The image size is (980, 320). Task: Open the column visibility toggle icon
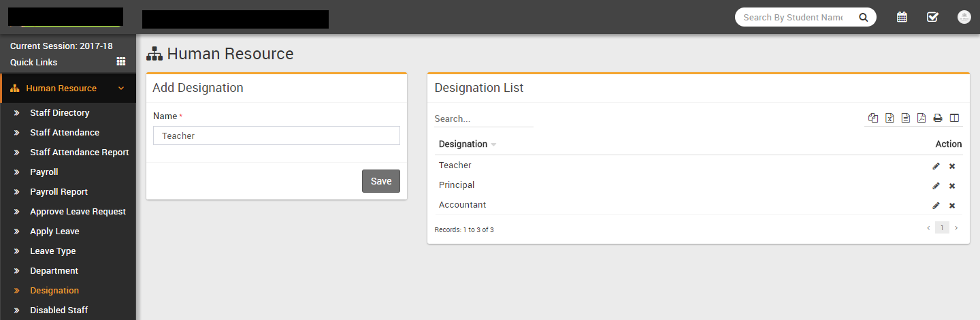tap(954, 118)
